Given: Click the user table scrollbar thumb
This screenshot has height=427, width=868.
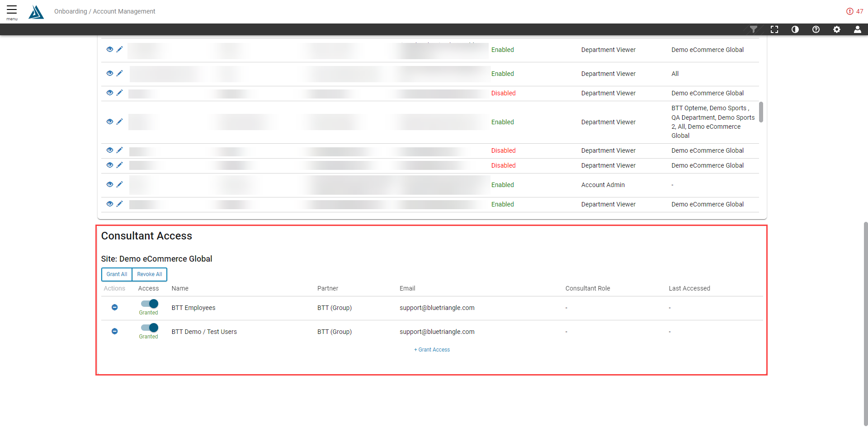Looking at the screenshot, I should [x=761, y=112].
